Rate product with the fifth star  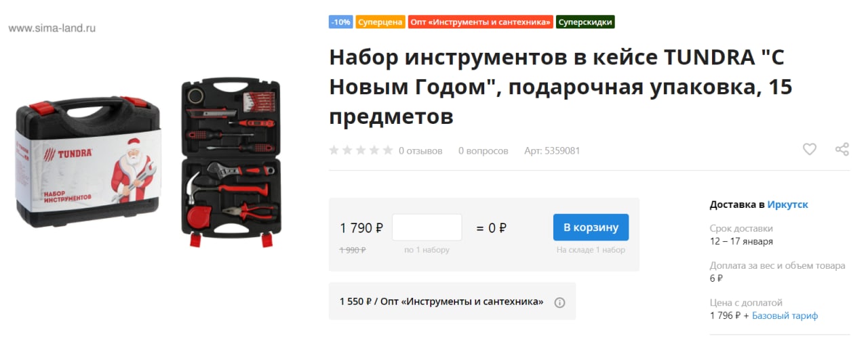[387, 150]
